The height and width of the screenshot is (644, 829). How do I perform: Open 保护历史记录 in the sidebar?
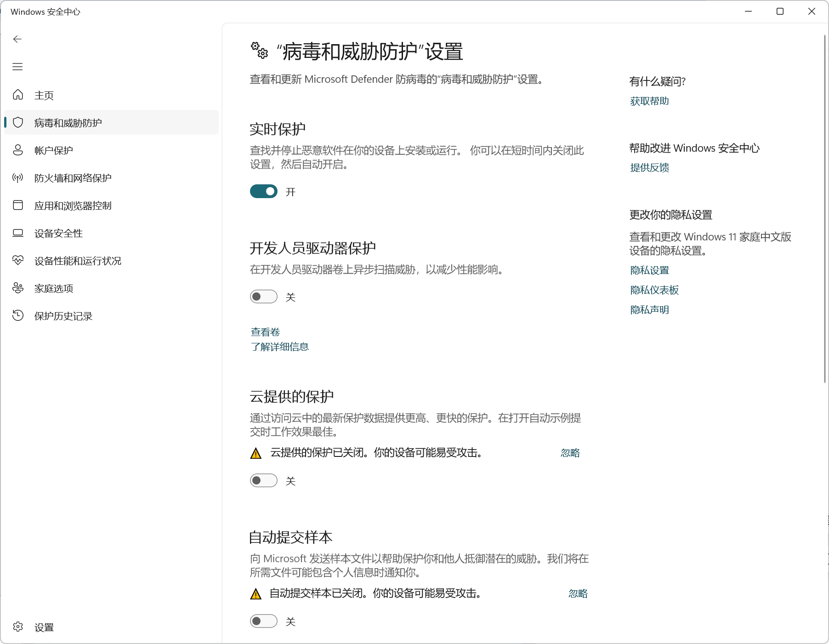click(x=111, y=316)
